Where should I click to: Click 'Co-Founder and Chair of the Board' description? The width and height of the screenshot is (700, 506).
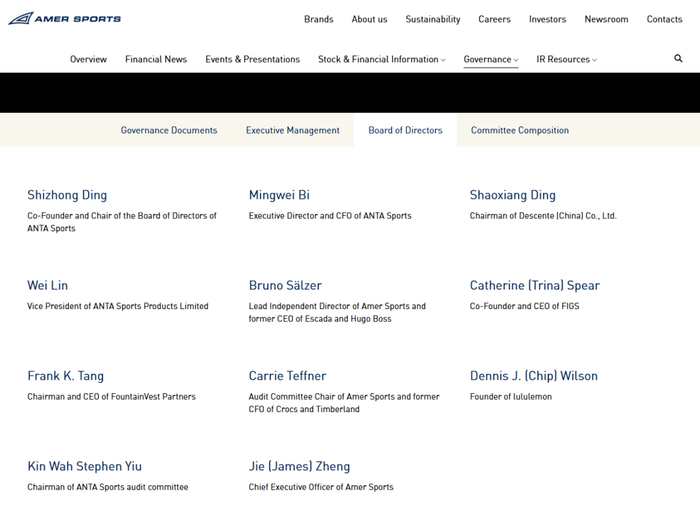click(x=122, y=222)
